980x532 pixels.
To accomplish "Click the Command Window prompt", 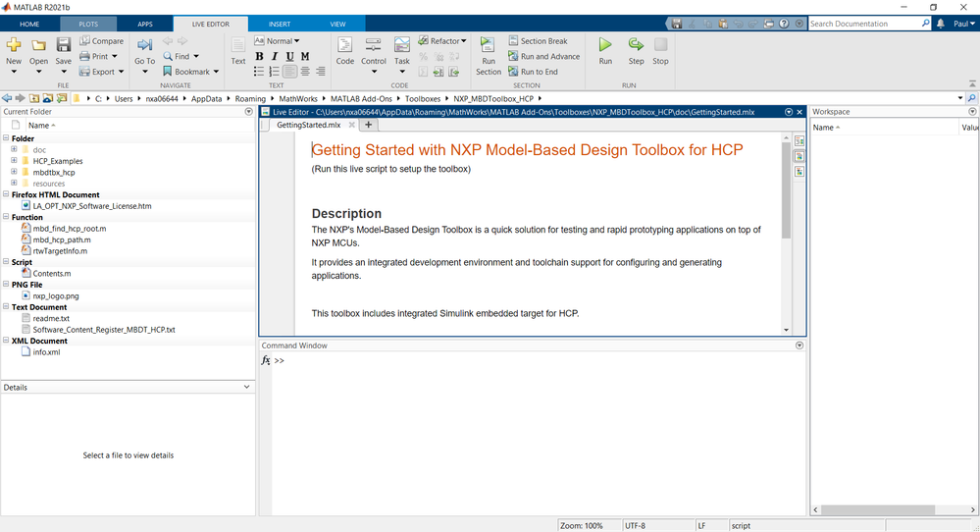I will (279, 360).
